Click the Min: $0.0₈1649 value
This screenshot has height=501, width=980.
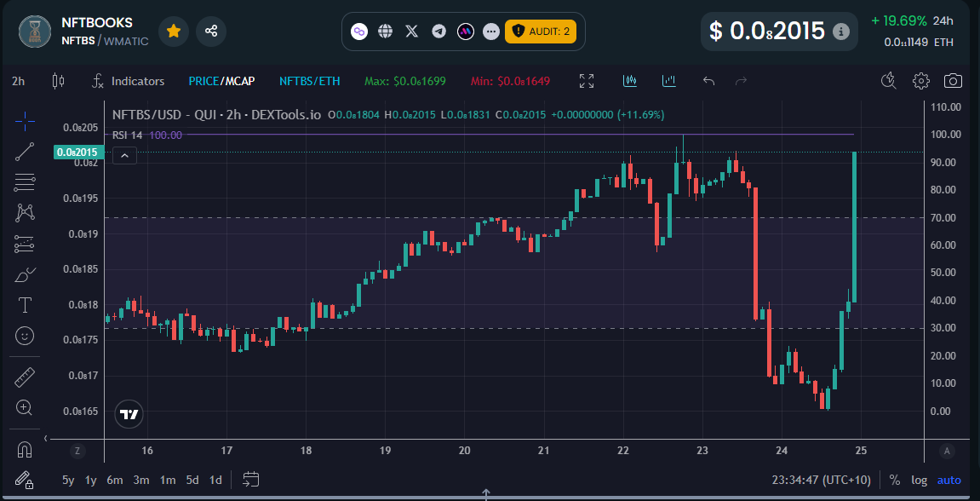pos(510,81)
